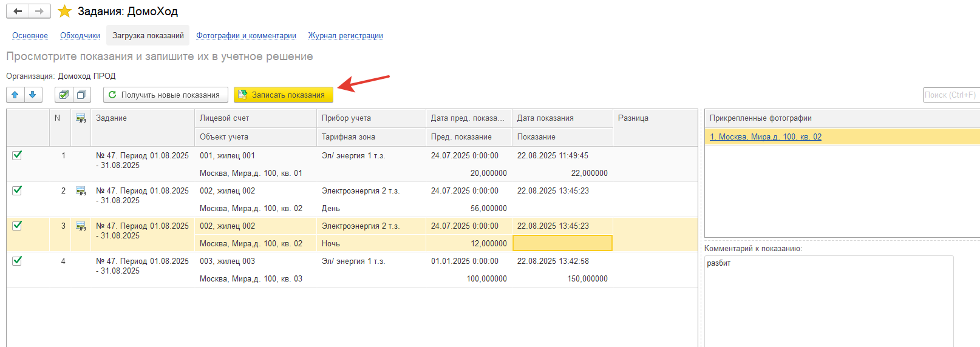Click the forward navigation arrow
Screen dimensions: 980x347
pos(39,12)
